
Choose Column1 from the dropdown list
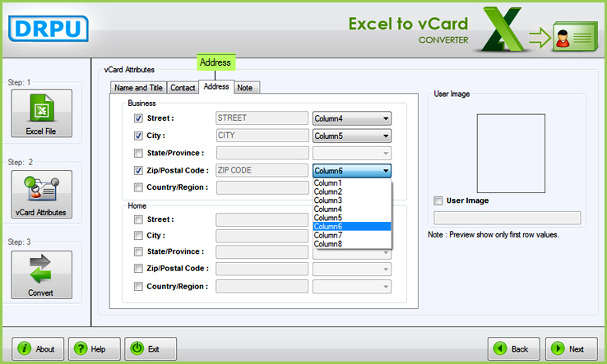pos(352,183)
